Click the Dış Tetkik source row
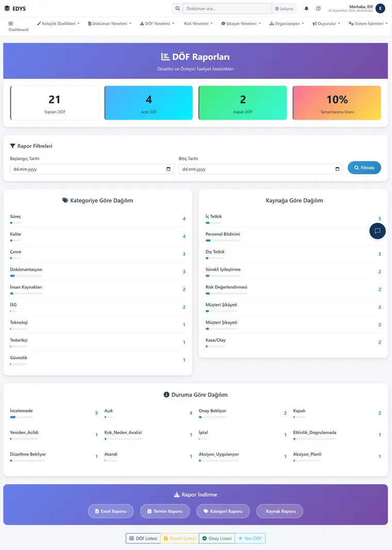Image resolution: width=392 pixels, height=550 pixels. (x=293, y=254)
